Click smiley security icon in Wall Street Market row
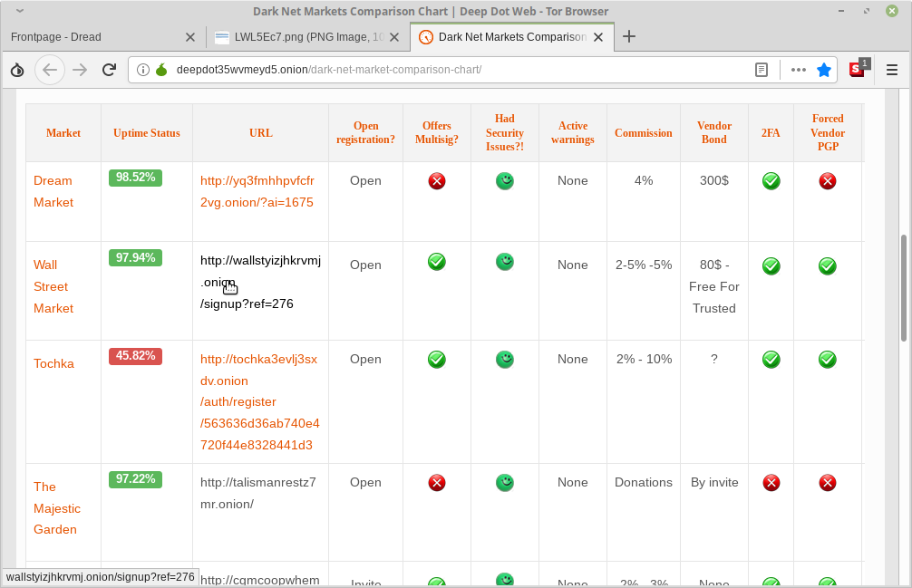This screenshot has width=912, height=588. tap(505, 262)
